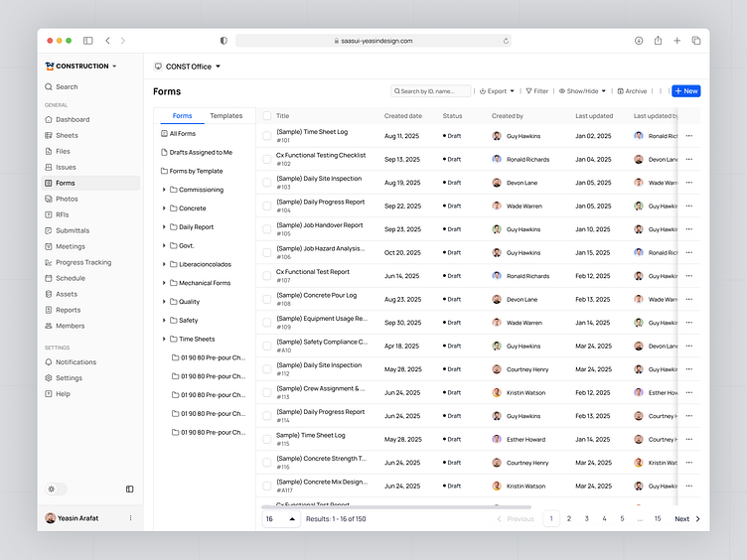The image size is (747, 560).
Task: Open the RFIs sidebar icon
Action: (48, 214)
